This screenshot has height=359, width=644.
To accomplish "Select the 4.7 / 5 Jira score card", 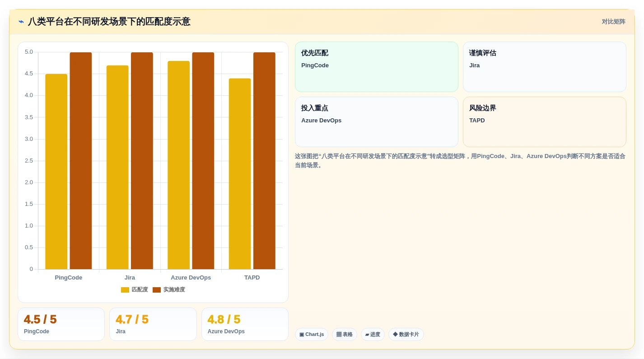I will click(x=153, y=324).
